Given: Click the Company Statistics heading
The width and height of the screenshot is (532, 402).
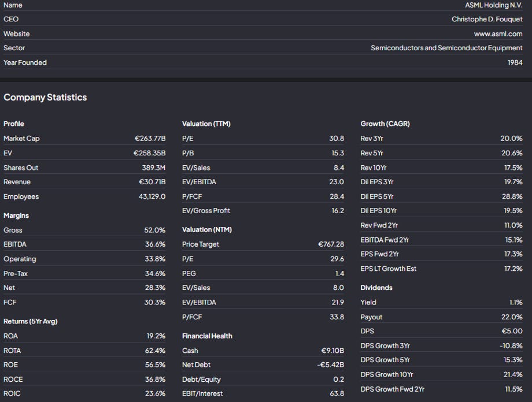Looking at the screenshot, I should click(45, 97).
